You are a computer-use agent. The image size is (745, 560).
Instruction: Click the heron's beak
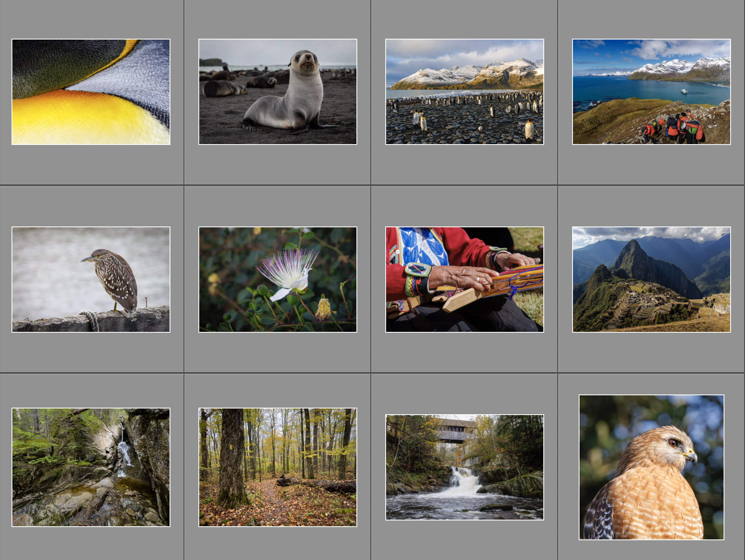(87, 259)
